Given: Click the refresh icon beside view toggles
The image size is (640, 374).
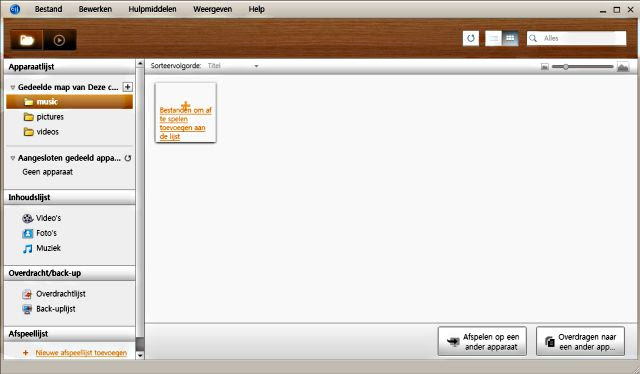Looking at the screenshot, I should coord(471,38).
